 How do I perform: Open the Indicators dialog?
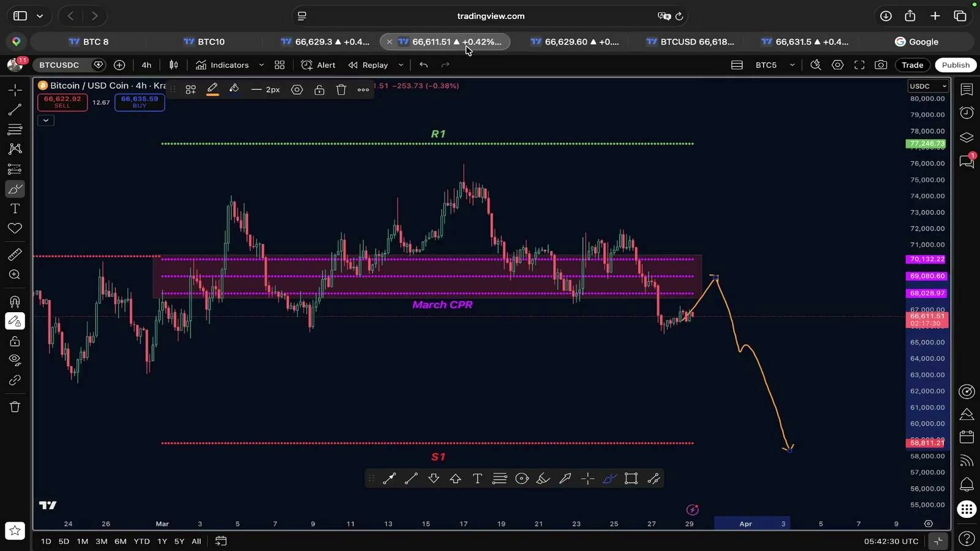tap(222, 65)
